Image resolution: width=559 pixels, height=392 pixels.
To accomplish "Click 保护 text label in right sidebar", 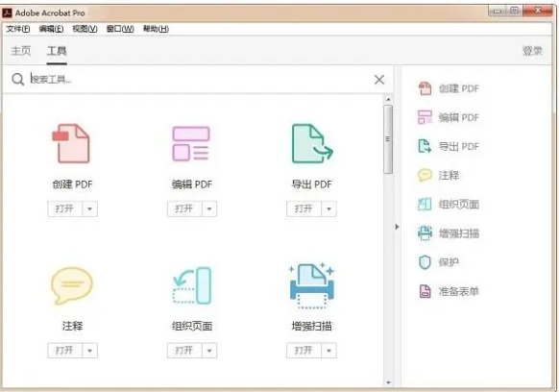I will pyautogui.click(x=449, y=262).
